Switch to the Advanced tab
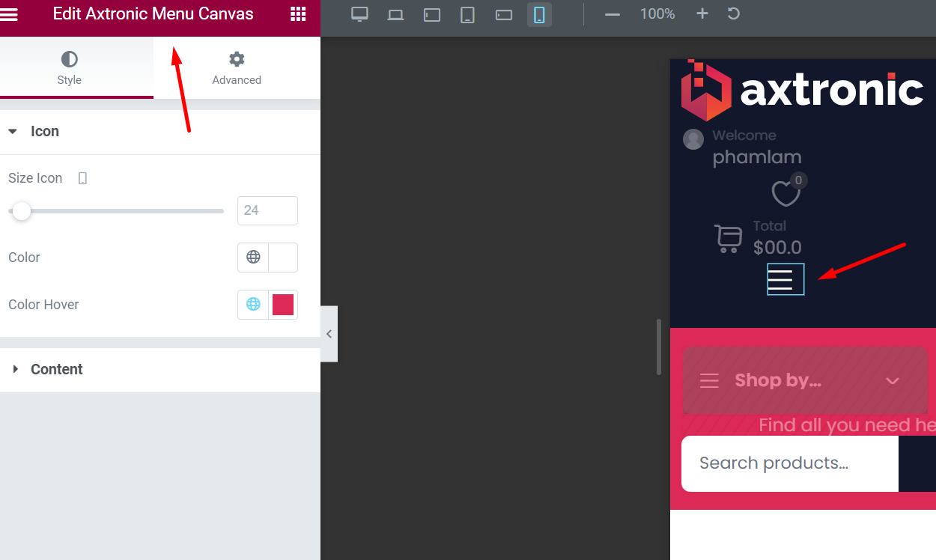This screenshot has width=936, height=560. 237,67
